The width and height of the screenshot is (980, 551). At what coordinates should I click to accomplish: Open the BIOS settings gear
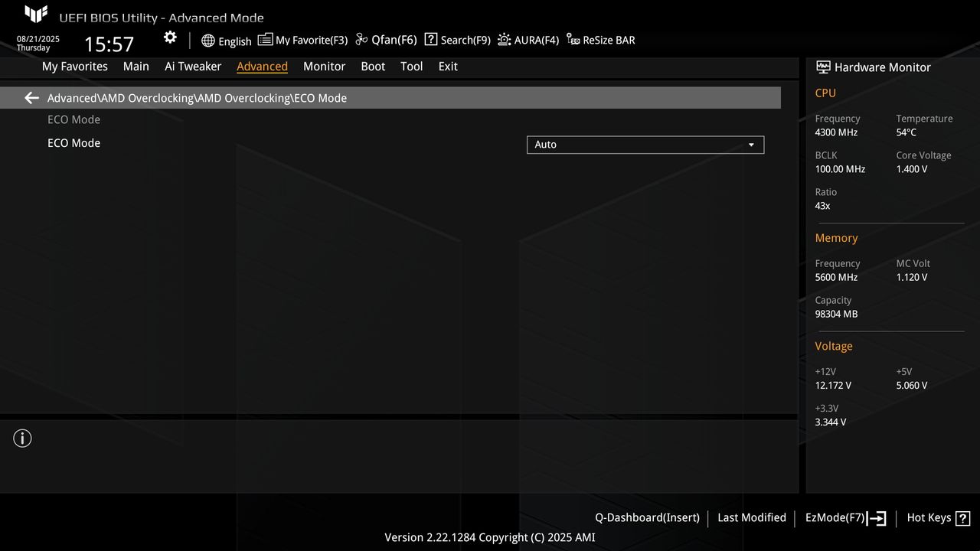169,37
